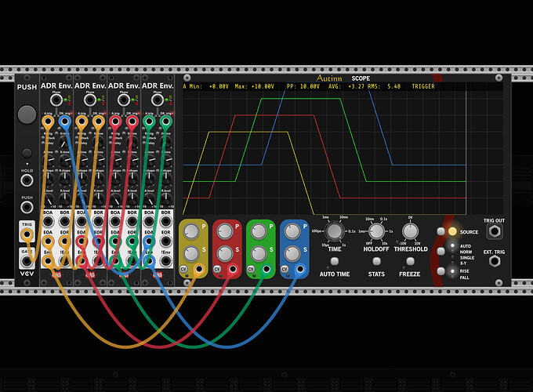533x392 pixels.
Task: Click the Phase jack on third ADR Env.
Action: 123,100
